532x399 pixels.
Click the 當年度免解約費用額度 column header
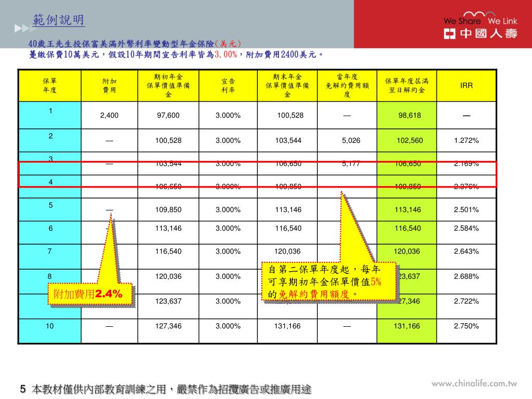pos(347,86)
